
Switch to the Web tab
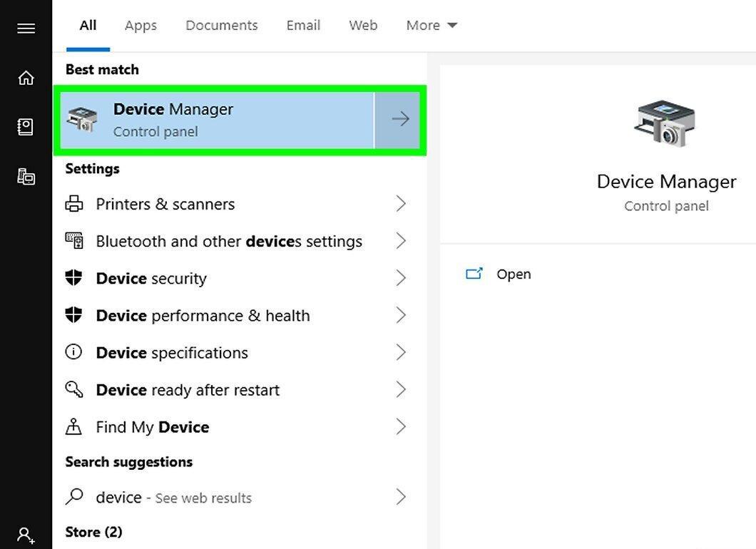pos(363,25)
